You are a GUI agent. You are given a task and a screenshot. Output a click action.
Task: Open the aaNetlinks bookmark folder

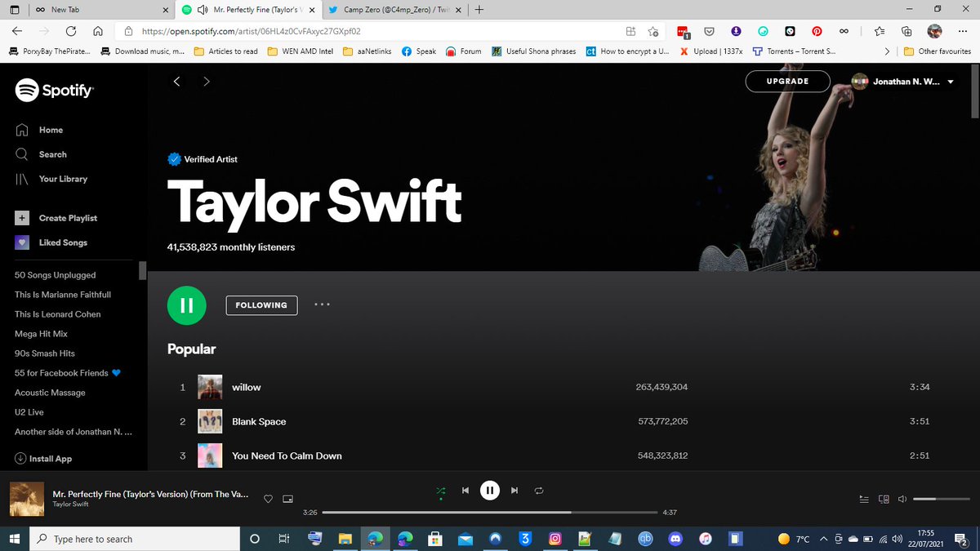pos(368,51)
